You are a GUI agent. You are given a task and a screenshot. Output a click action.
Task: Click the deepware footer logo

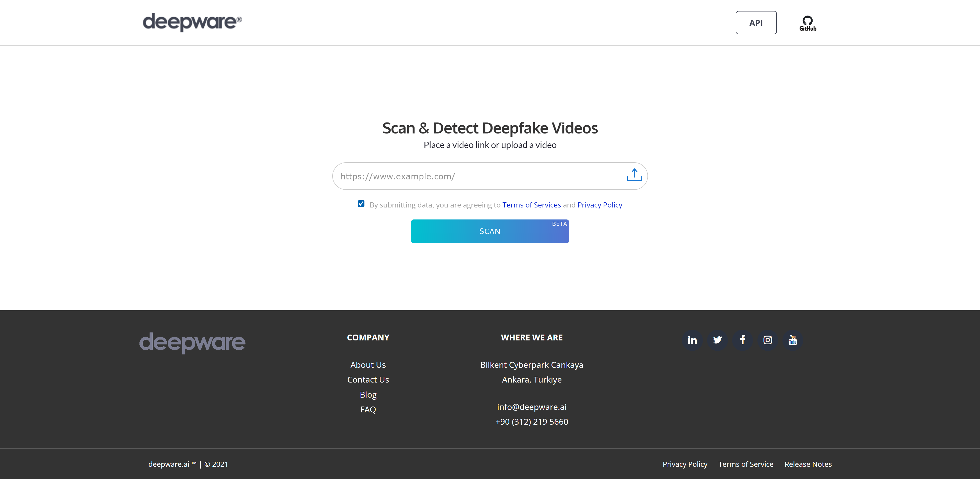coord(192,342)
